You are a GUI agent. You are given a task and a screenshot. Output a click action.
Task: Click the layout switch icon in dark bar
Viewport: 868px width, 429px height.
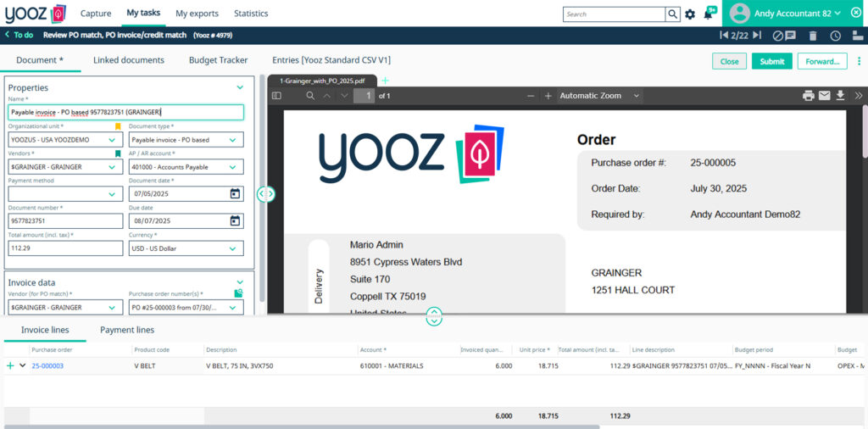[x=860, y=36]
